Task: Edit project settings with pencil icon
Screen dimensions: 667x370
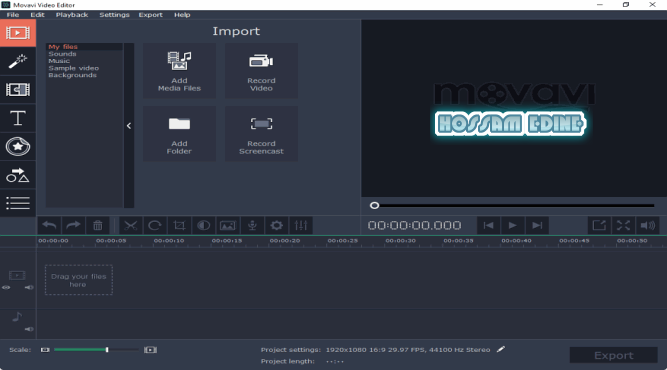Action: 501,349
